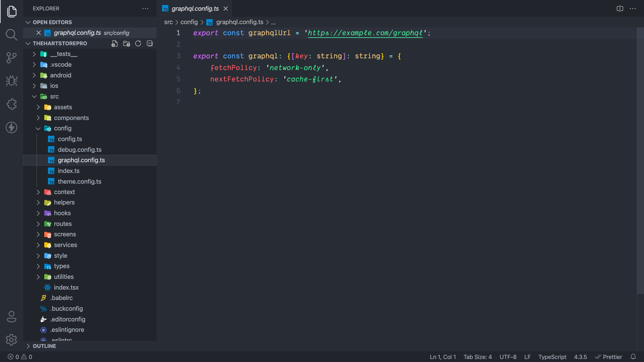Image resolution: width=644 pixels, height=362 pixels.
Task: Click the Search panel icon
Action: coord(11,35)
